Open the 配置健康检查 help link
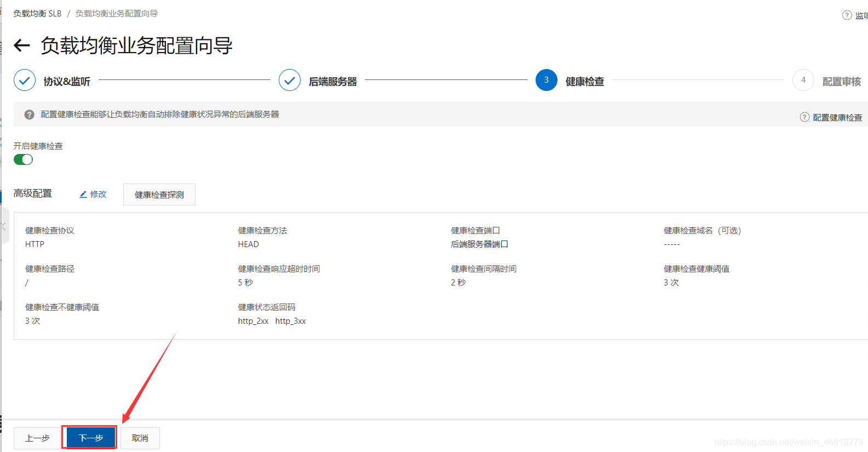Viewport: 868px width, 452px height. (837, 117)
